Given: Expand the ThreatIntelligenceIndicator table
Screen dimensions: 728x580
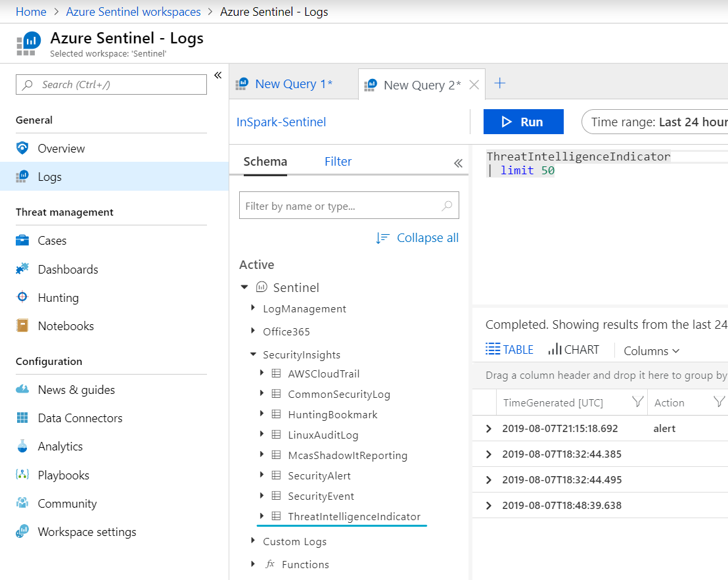Looking at the screenshot, I should coord(262,516).
